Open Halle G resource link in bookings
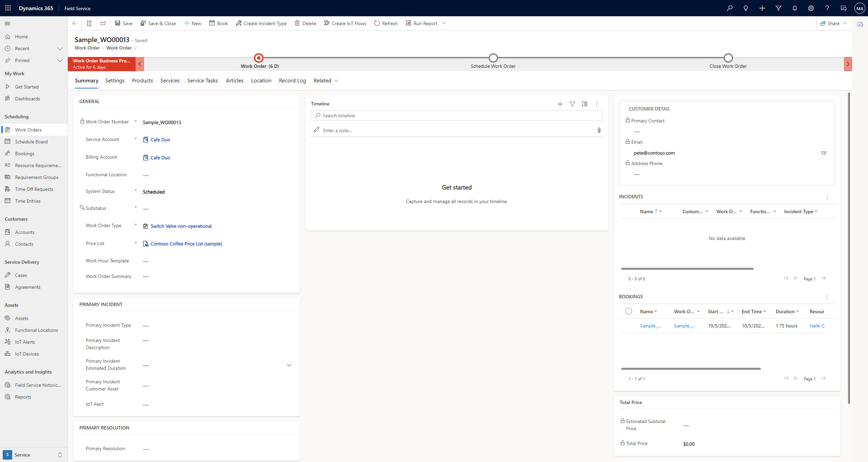 [817, 326]
